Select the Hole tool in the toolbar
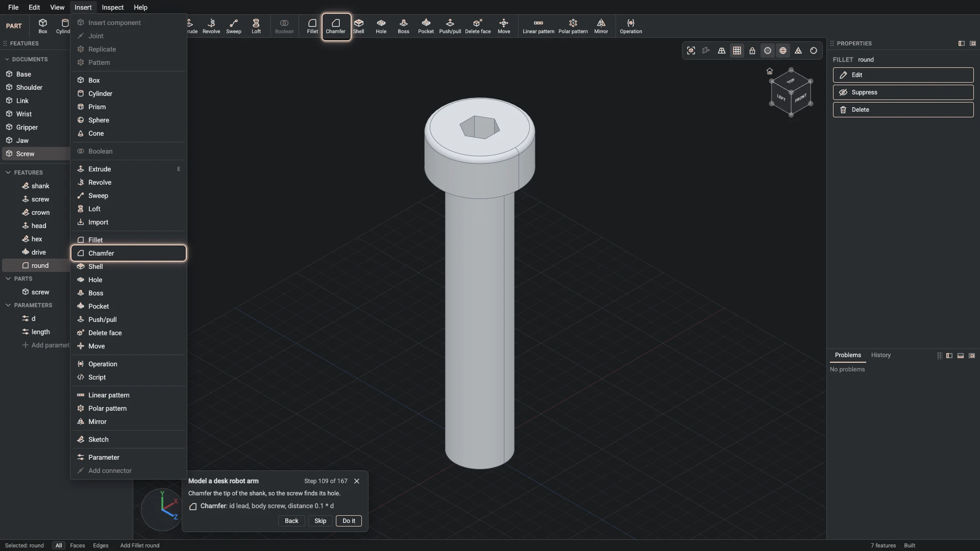 coord(381,27)
